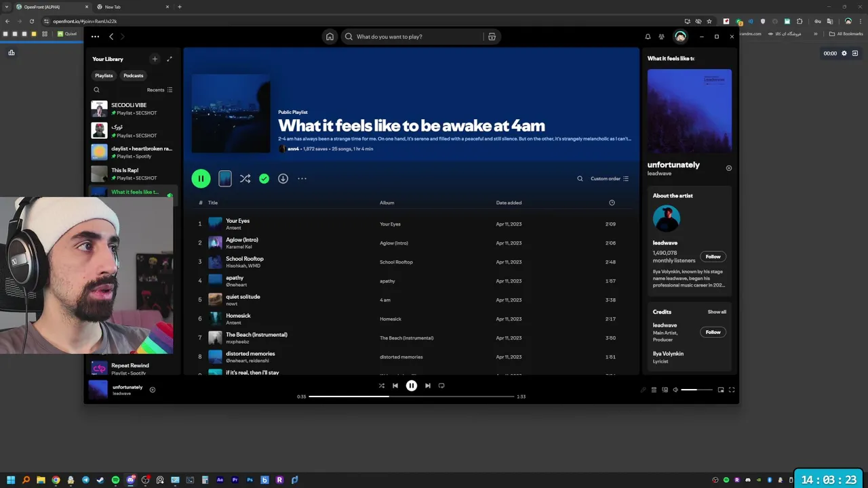Open Browse icon in search bar
This screenshot has width=868, height=488.
click(492, 37)
